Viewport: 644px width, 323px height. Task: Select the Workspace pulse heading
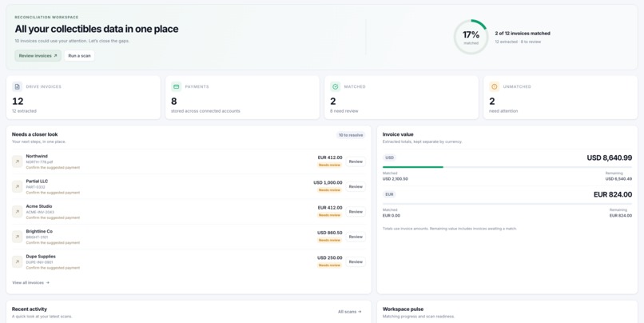click(x=403, y=309)
